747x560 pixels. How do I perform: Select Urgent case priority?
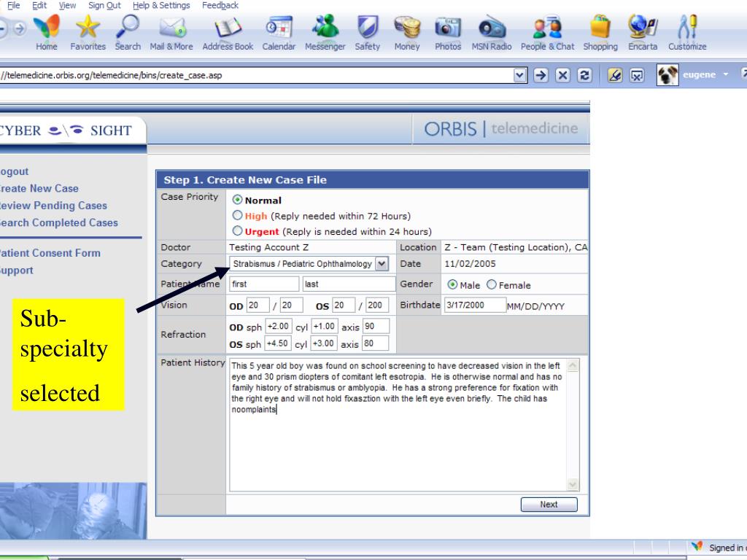(x=237, y=231)
